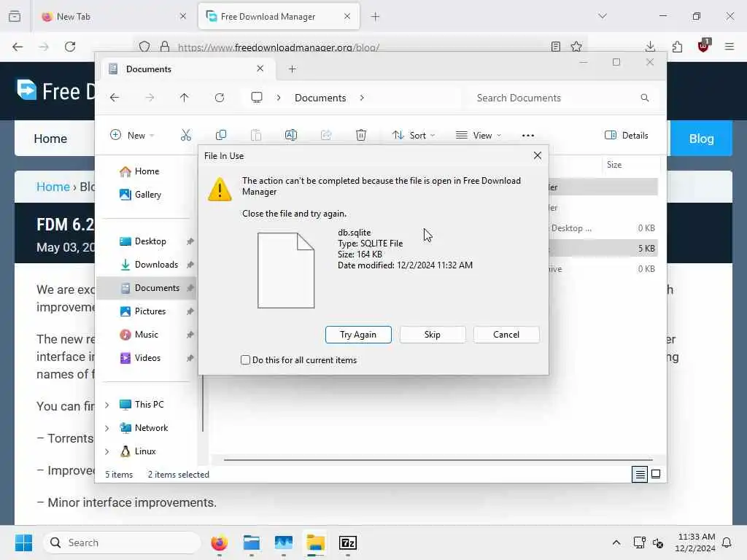Open the Windows Start menu
This screenshot has width=747, height=560.
(x=23, y=542)
